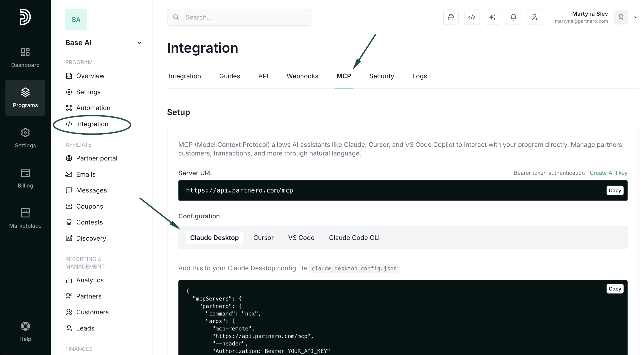Click the gift box icon in header
644x355 pixels.
coord(451,17)
